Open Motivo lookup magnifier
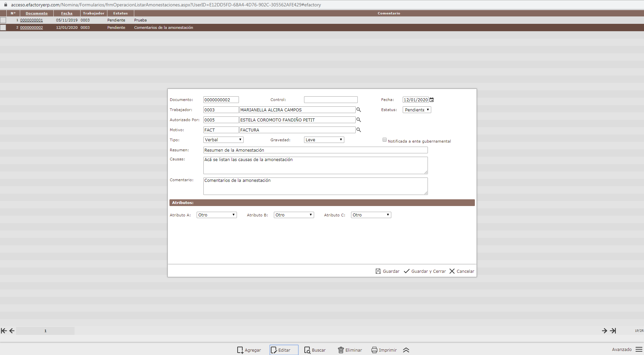 (x=358, y=130)
